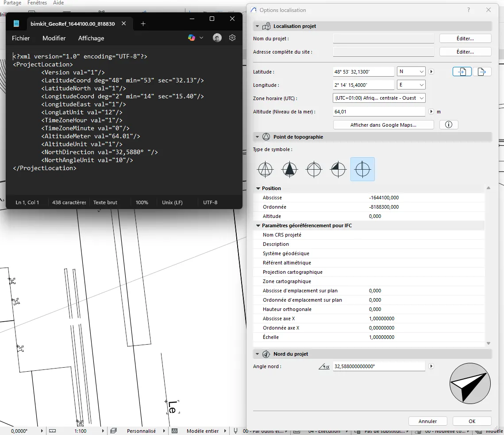This screenshot has width=504, height=435.
Task: Click the angle icon beside Angle nord field
Action: pyautogui.click(x=324, y=366)
